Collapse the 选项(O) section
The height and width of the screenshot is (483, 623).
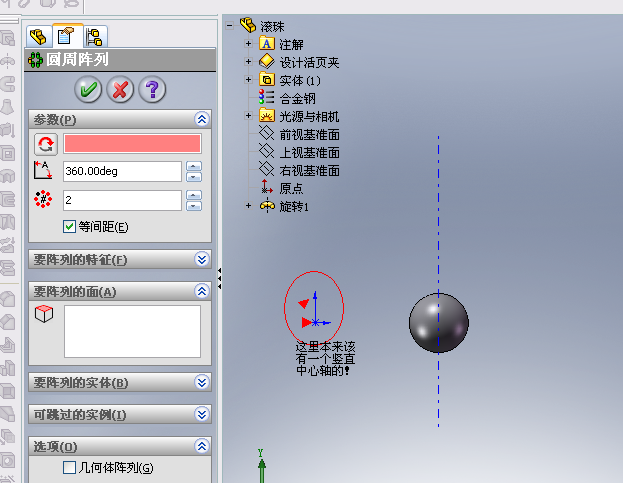[202, 446]
